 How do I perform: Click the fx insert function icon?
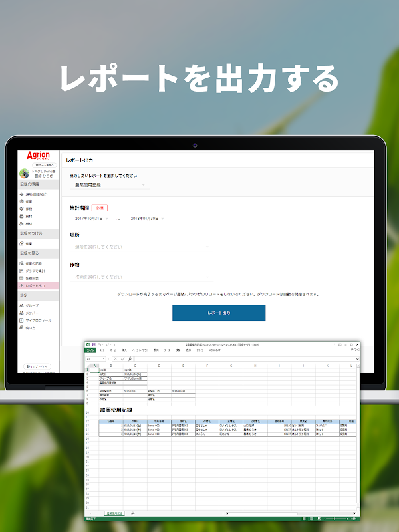(130, 359)
